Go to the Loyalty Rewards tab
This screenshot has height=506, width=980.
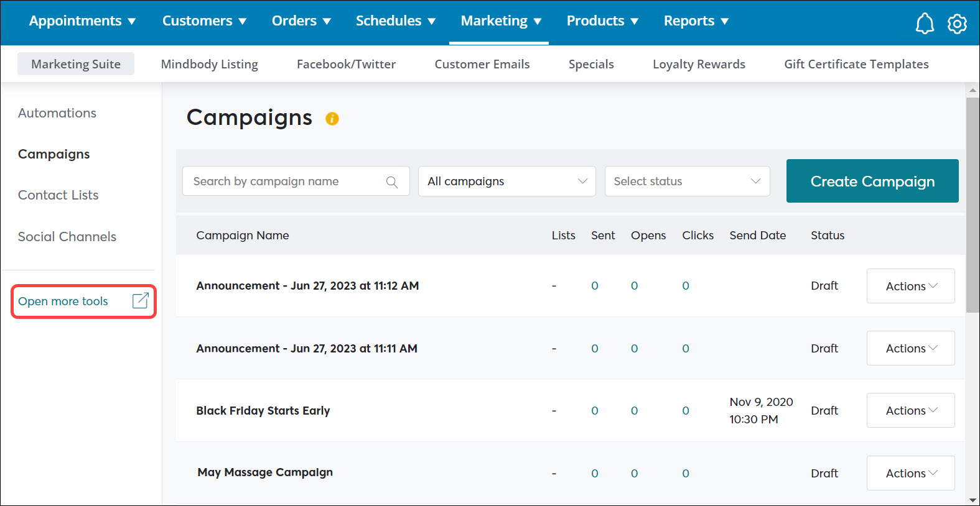tap(699, 64)
